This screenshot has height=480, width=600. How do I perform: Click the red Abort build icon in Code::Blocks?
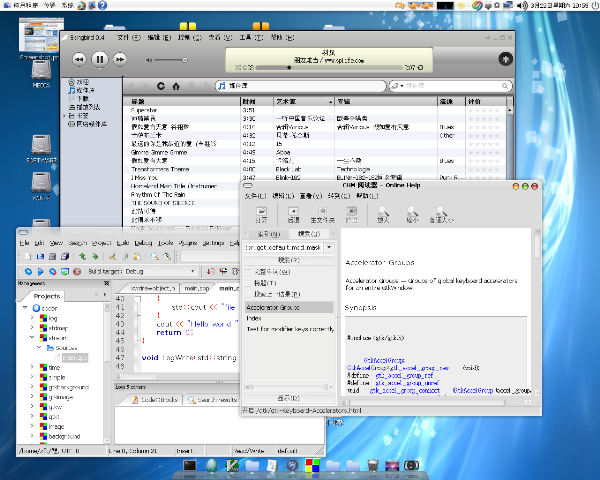click(77, 272)
